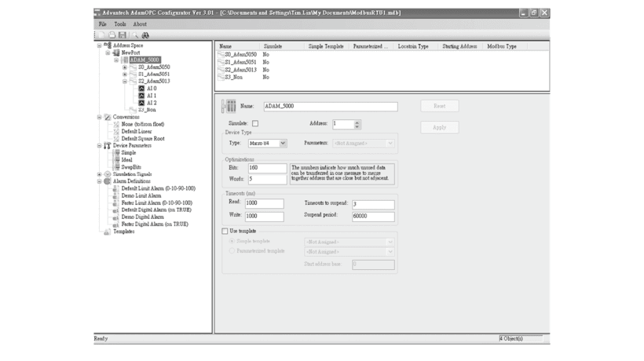Click the Name field containing ADAM_5000

(331, 106)
